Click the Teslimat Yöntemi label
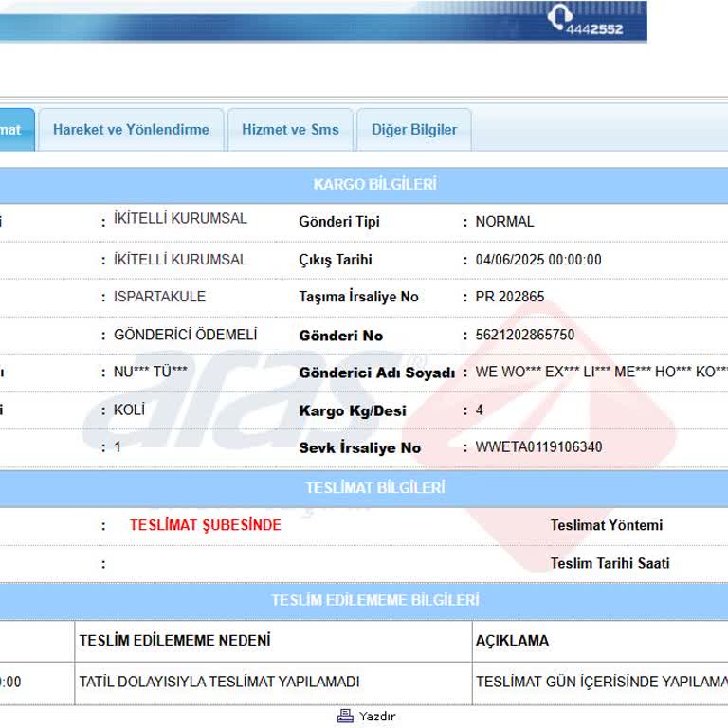Image resolution: width=728 pixels, height=728 pixels. (607, 525)
